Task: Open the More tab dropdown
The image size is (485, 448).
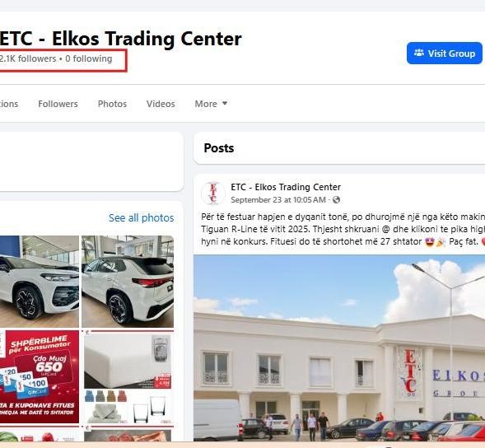Action: pyautogui.click(x=211, y=104)
